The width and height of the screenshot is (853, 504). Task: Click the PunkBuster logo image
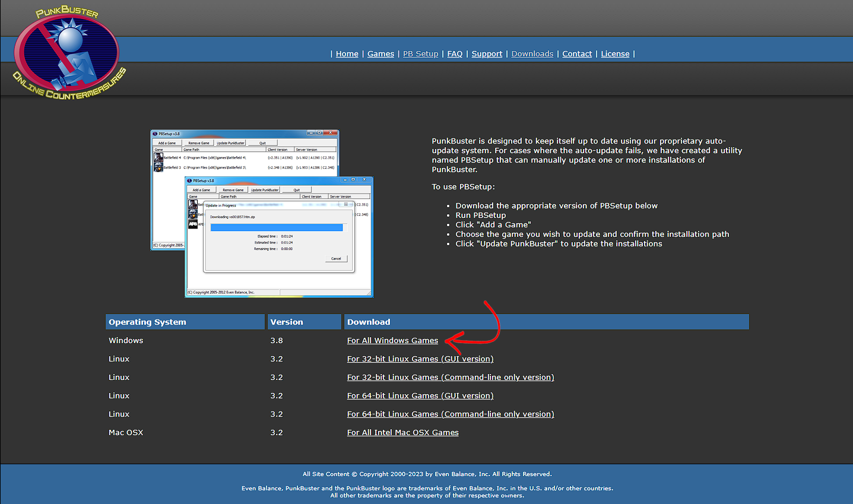pyautogui.click(x=69, y=53)
